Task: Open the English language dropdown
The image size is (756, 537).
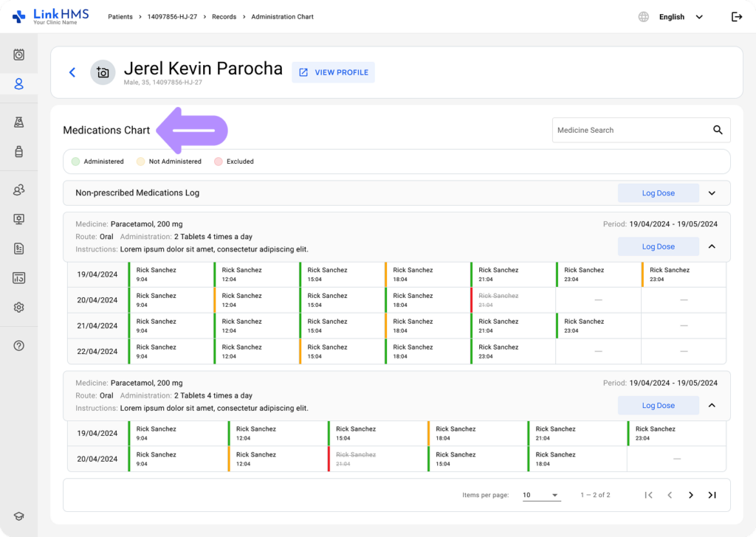Action: tap(679, 17)
